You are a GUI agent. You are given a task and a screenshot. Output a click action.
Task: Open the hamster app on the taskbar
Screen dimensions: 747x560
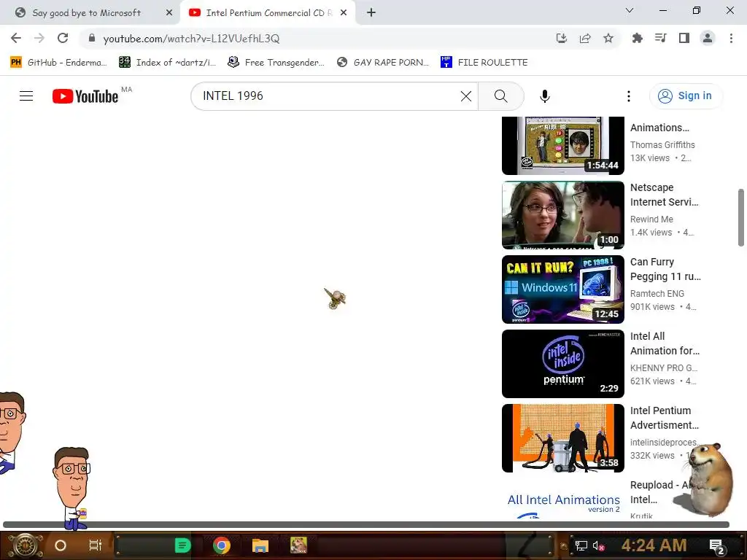[298, 545]
